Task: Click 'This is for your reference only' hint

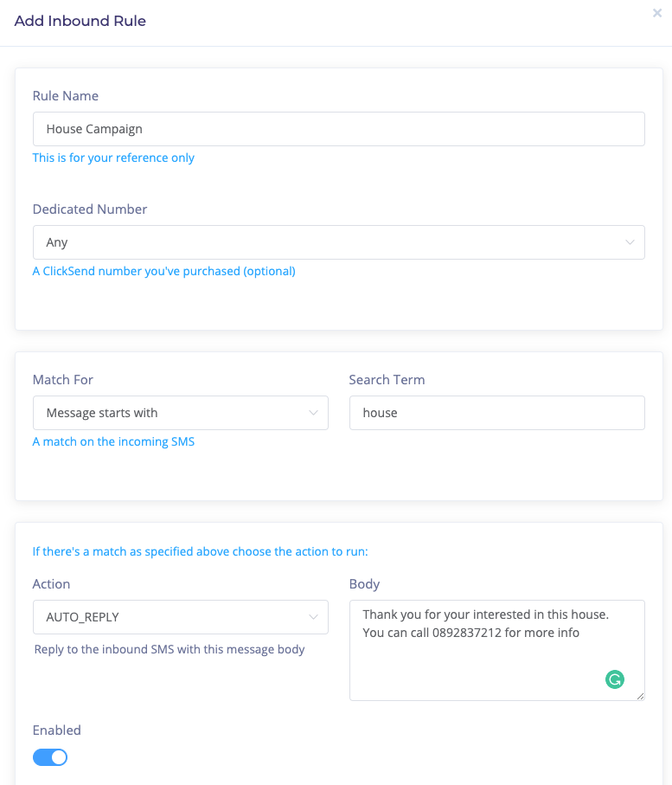Action: point(113,158)
